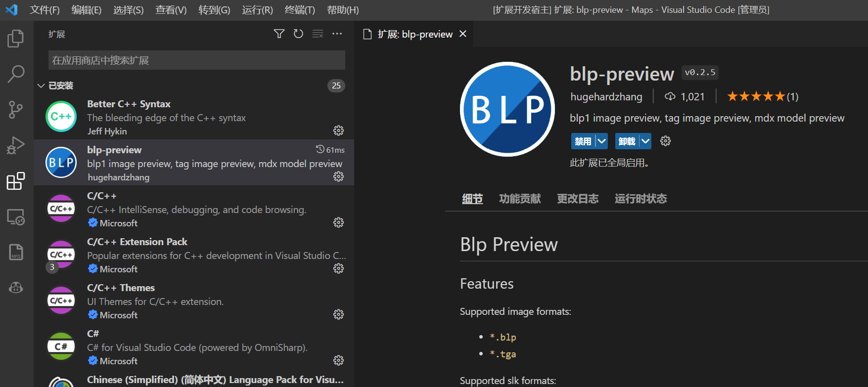The width and height of the screenshot is (868, 387).
Task: Click the five-star rating
Action: 756,96
